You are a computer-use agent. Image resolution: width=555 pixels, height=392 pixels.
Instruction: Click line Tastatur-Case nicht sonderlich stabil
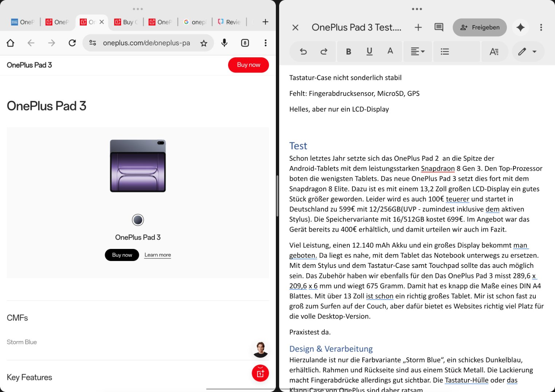coord(345,78)
